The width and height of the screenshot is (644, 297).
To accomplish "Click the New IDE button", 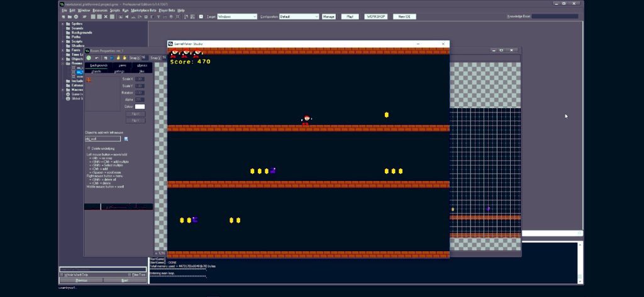I will pos(404,17).
